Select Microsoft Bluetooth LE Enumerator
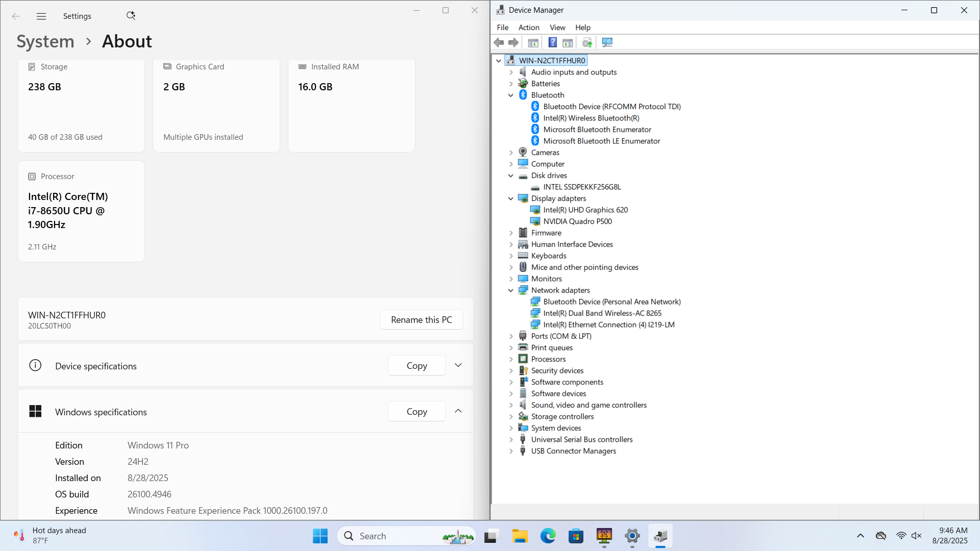Image resolution: width=980 pixels, height=551 pixels. pos(601,141)
